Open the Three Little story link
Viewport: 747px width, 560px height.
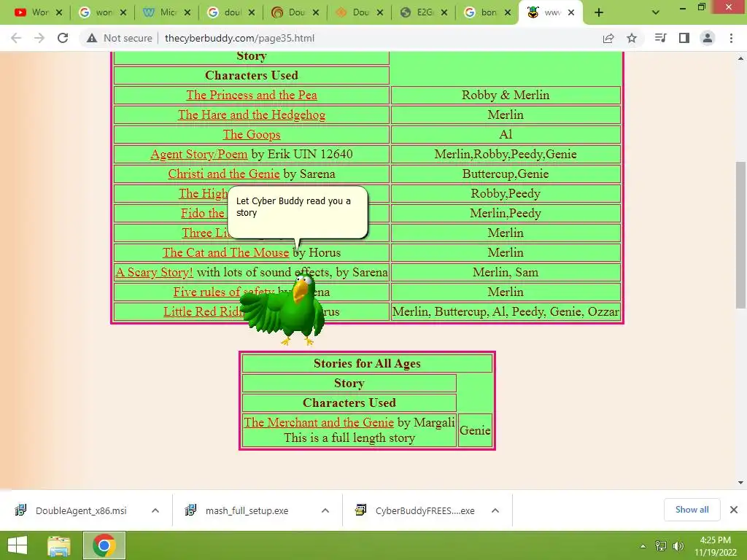[205, 233]
